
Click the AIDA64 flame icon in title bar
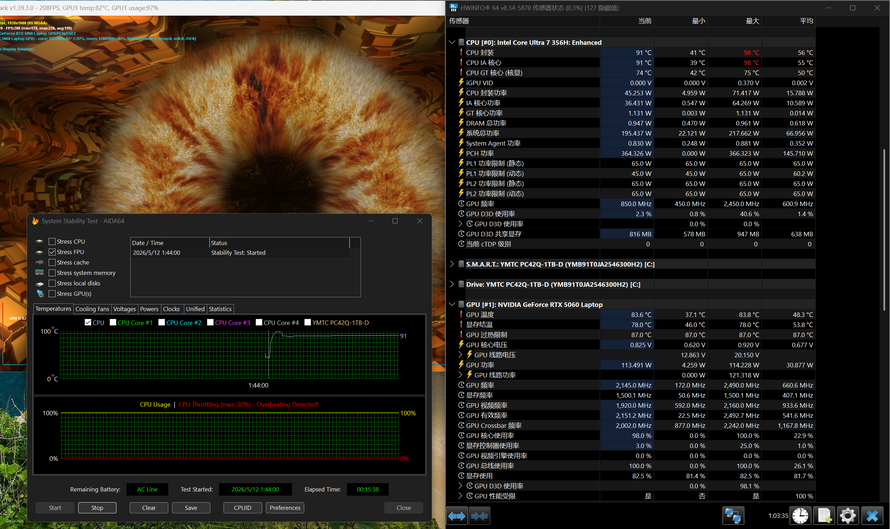[x=35, y=221]
